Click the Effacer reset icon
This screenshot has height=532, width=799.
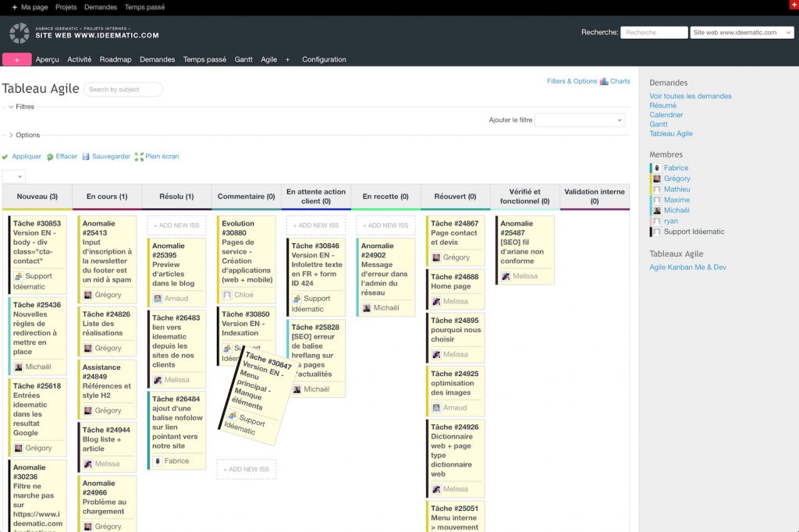[50, 157]
